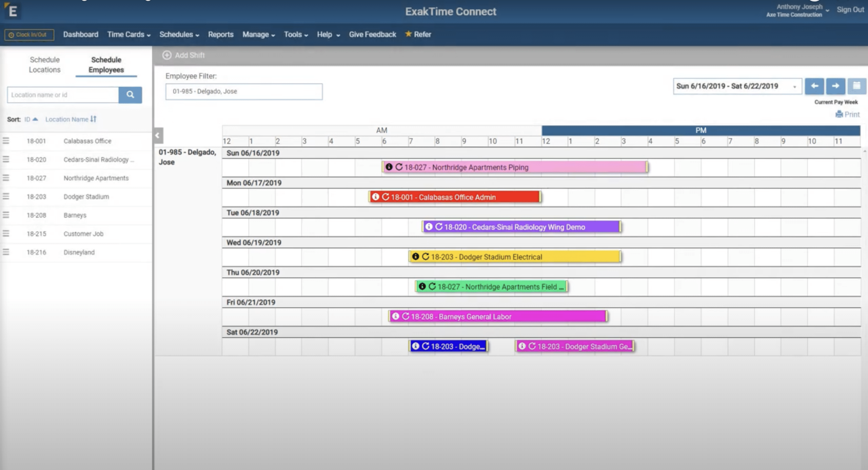Image resolution: width=868 pixels, height=470 pixels.
Task: Click the Clock In/Out button
Action: pyautogui.click(x=29, y=35)
